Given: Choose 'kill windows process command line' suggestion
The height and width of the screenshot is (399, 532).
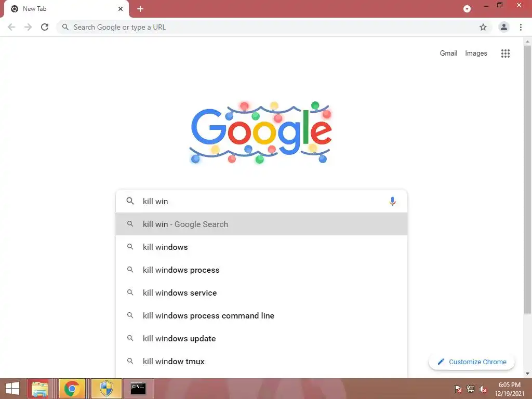Looking at the screenshot, I should tap(261, 315).
